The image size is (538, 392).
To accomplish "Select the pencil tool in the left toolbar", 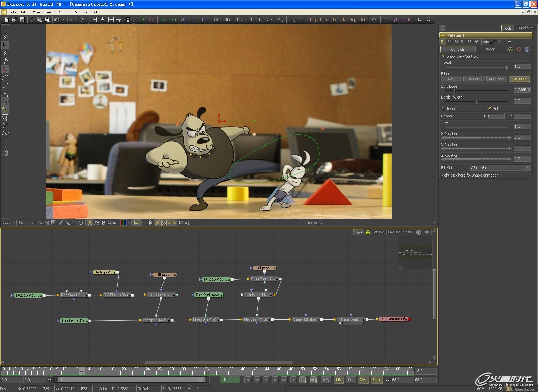I will [5, 37].
